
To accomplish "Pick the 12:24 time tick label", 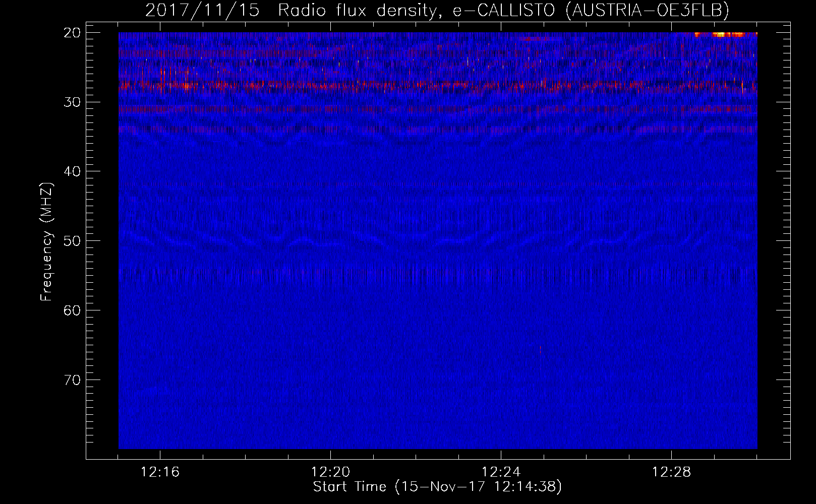I will pyautogui.click(x=501, y=472).
